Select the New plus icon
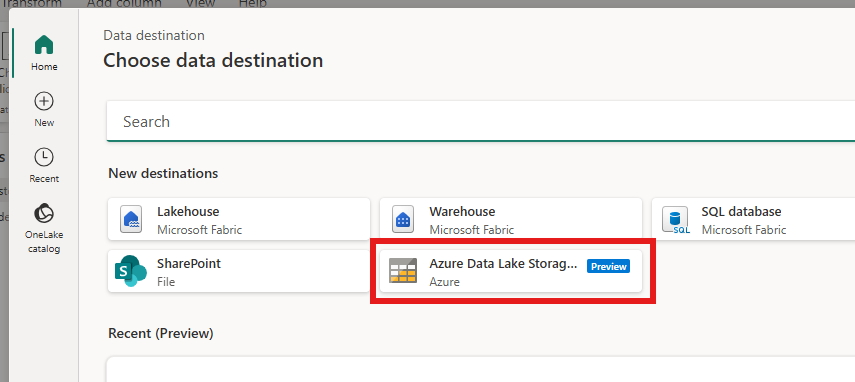This screenshot has width=855, height=382. point(44,101)
